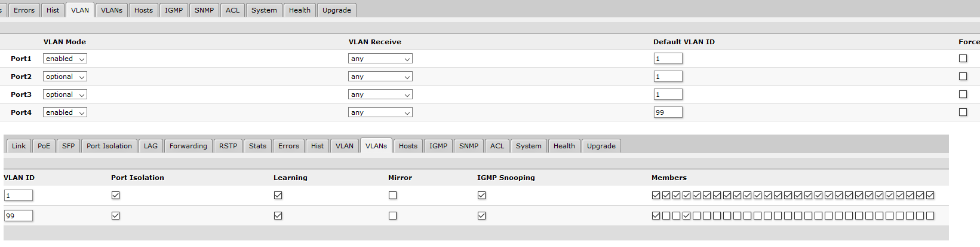
Task: Open Port3 VLAN Receive dropdown
Action: [380, 94]
